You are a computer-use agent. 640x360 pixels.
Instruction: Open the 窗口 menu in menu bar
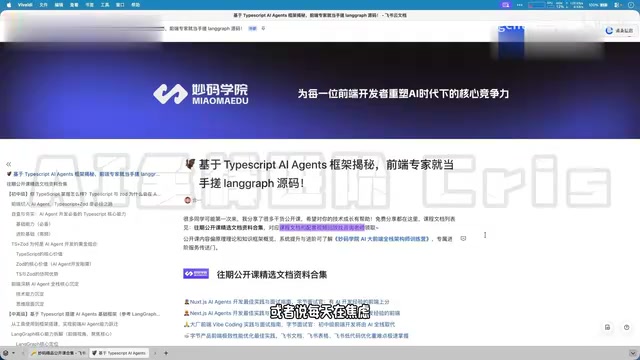pos(120,5)
